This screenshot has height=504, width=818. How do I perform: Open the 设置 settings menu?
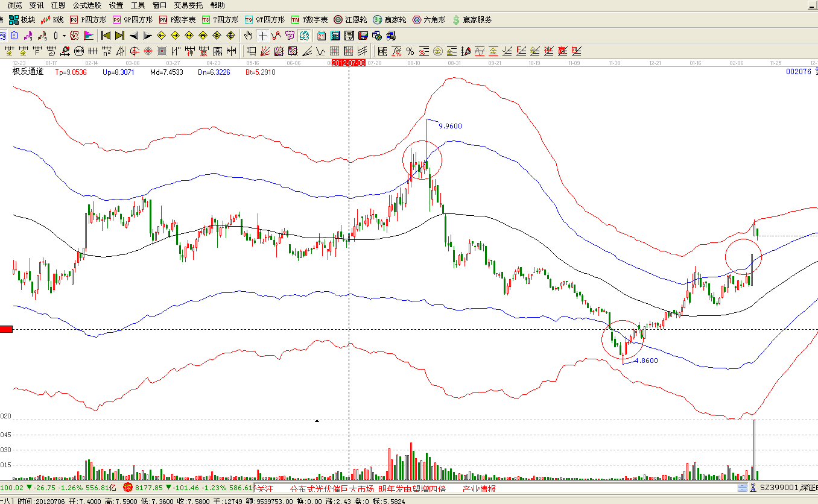coord(116,5)
